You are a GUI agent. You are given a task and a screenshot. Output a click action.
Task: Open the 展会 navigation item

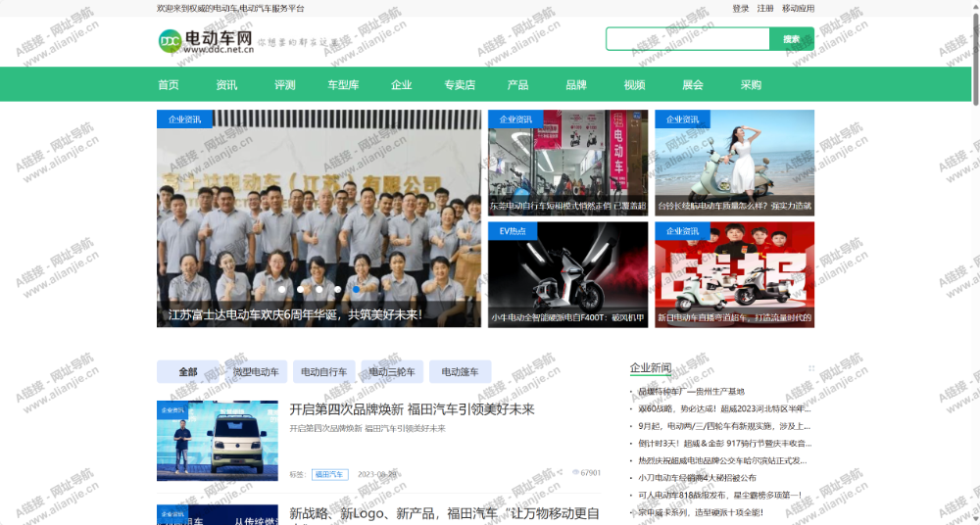tap(693, 85)
